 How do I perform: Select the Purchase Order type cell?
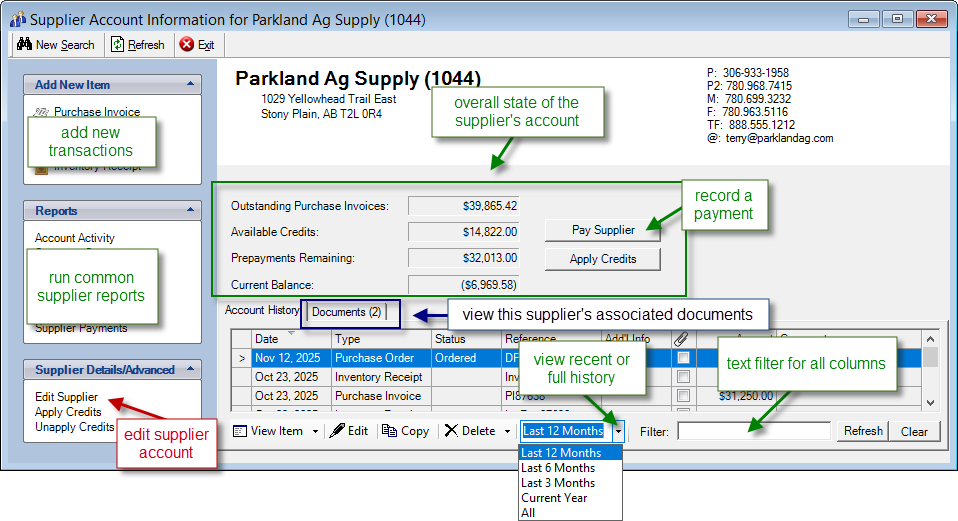click(x=381, y=358)
